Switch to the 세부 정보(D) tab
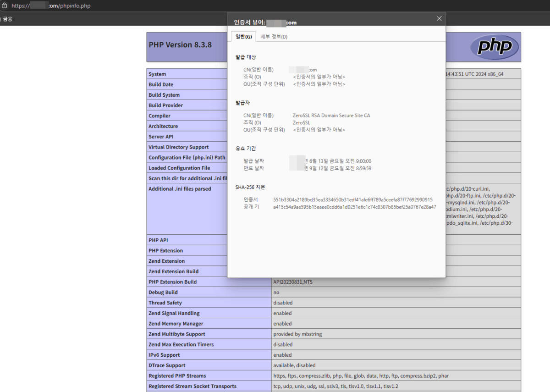Image resolution: width=550 pixels, height=392 pixels. (x=274, y=36)
